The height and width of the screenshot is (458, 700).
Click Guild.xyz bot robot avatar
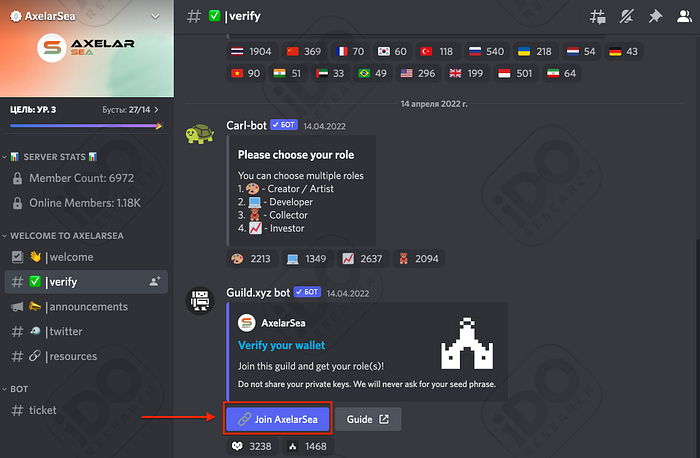[200, 300]
